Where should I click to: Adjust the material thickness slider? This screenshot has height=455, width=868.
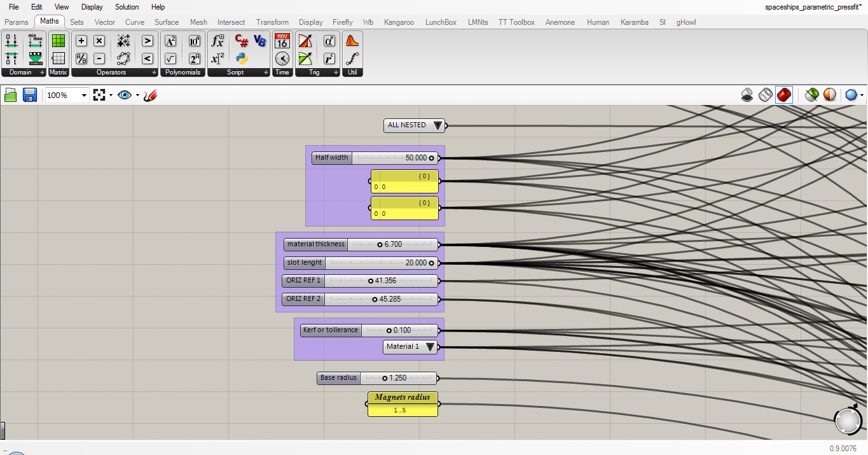point(361,244)
